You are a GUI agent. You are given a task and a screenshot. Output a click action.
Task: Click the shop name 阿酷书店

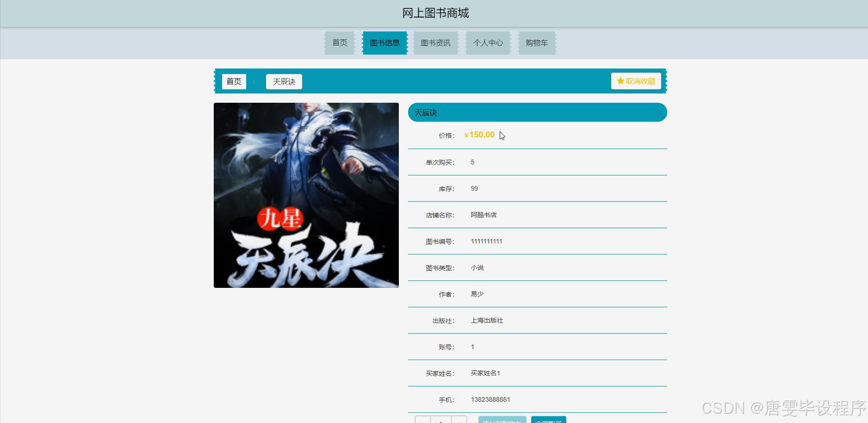pyautogui.click(x=484, y=215)
